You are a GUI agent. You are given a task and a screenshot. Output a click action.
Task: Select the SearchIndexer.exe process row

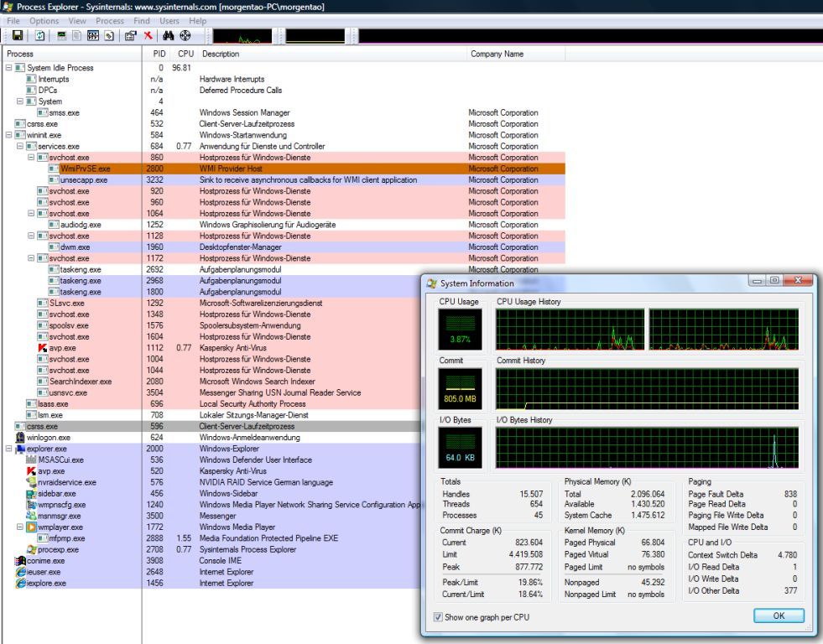coord(212,382)
